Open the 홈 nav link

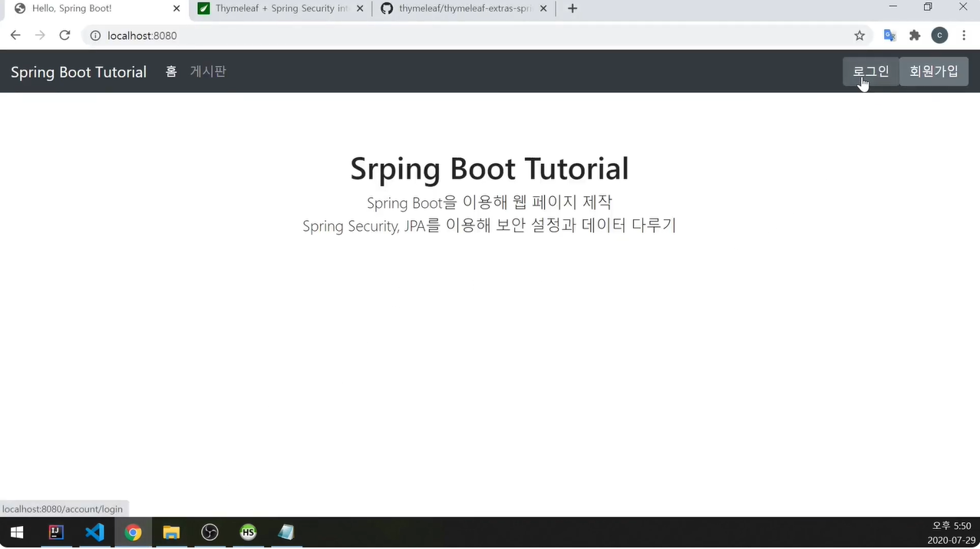click(x=171, y=71)
